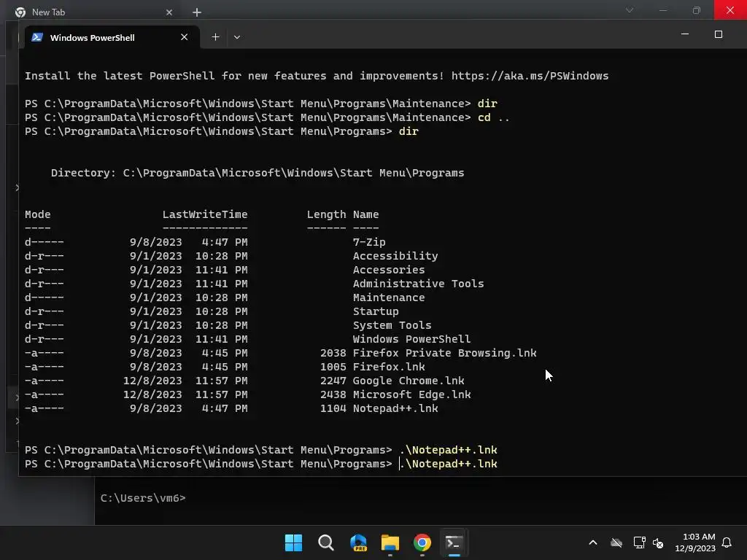Click the 'cd ..' command text
747x560 pixels.
click(x=494, y=117)
